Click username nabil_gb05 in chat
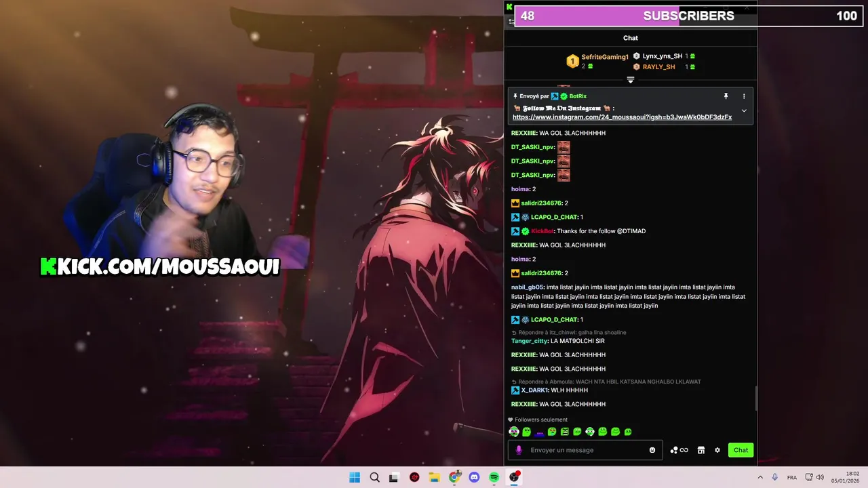 pos(528,287)
